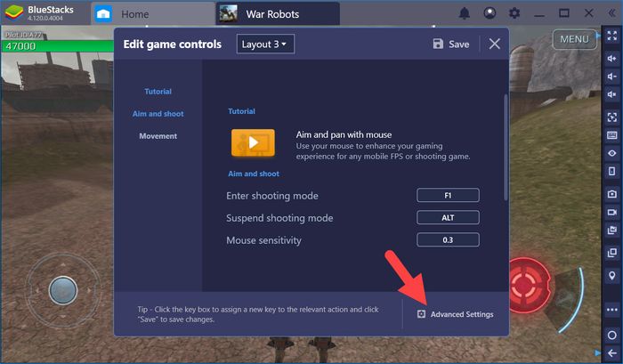Toggle on-screen controls eye icon
This screenshot has width=623, height=364.
[612, 153]
